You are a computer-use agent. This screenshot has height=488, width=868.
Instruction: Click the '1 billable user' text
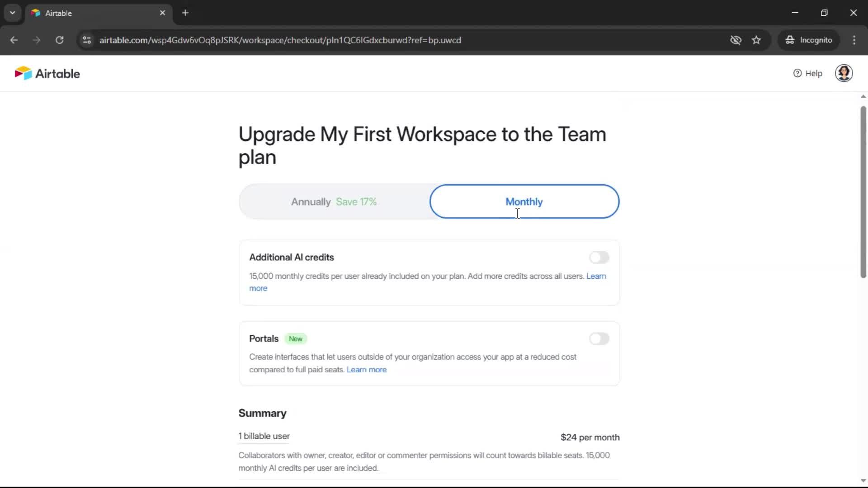pos(264,436)
